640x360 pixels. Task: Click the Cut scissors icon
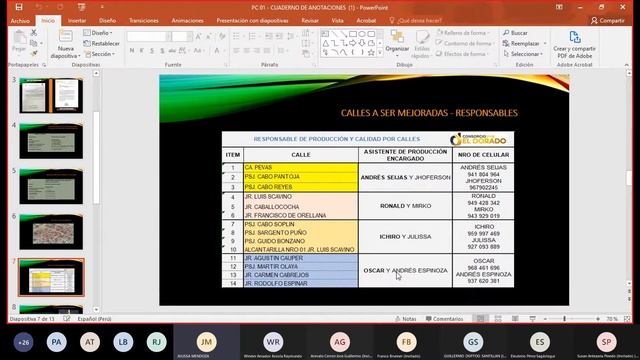click(34, 33)
